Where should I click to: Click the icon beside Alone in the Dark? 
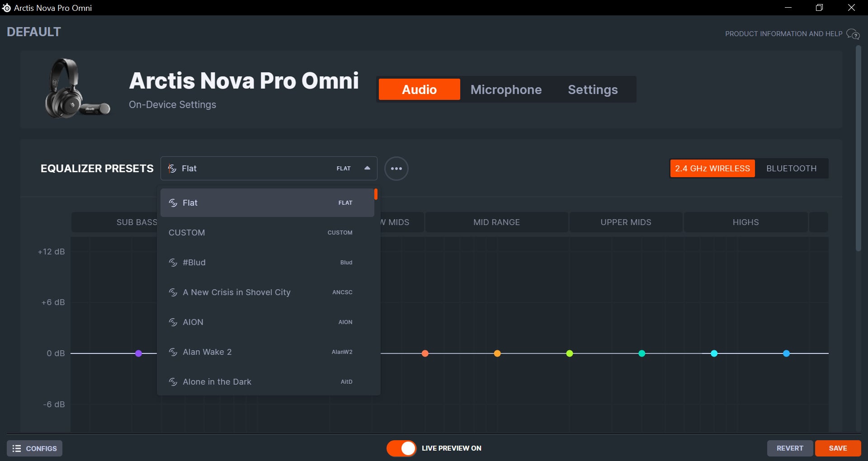point(173,382)
